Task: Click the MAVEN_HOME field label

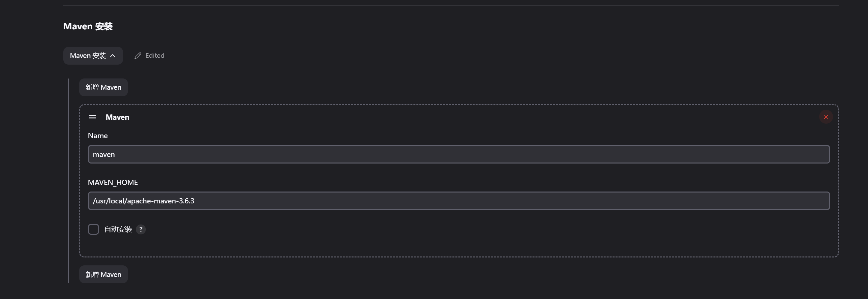Action: pos(113,182)
